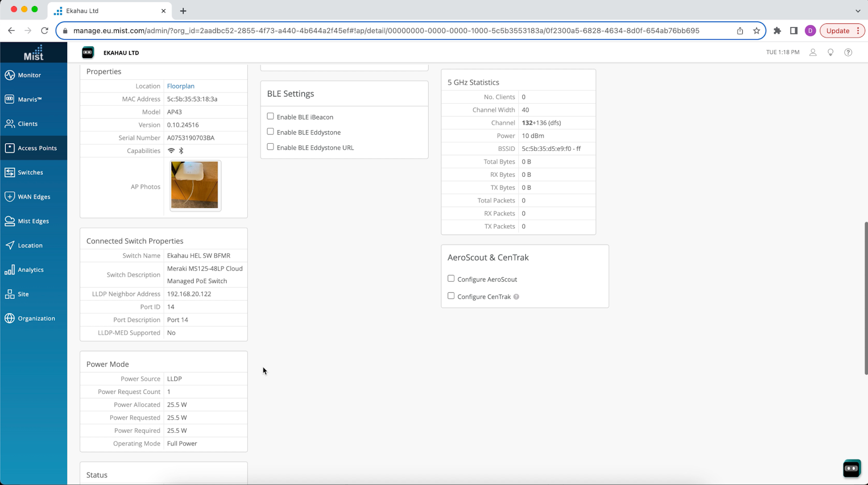The height and width of the screenshot is (485, 868).
Task: Click the 5 GHz power value 10 dBm
Action: (x=533, y=136)
